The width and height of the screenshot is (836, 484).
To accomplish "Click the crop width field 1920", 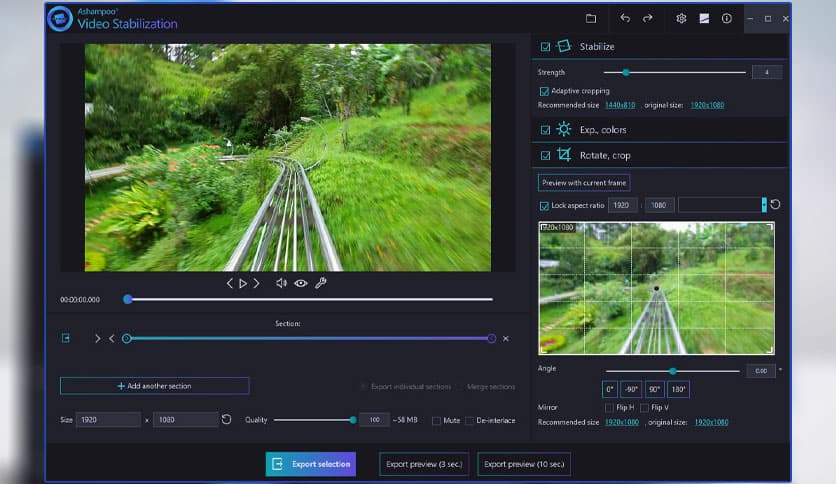I will point(623,205).
